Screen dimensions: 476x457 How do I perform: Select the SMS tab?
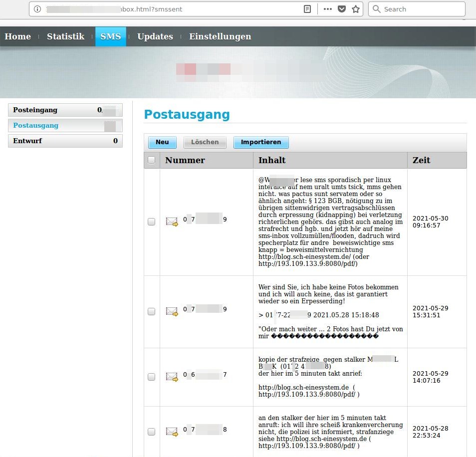tap(110, 36)
